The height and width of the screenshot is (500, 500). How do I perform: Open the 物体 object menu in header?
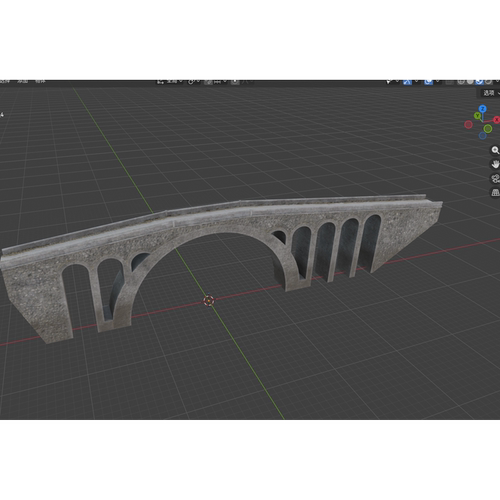[40, 81]
